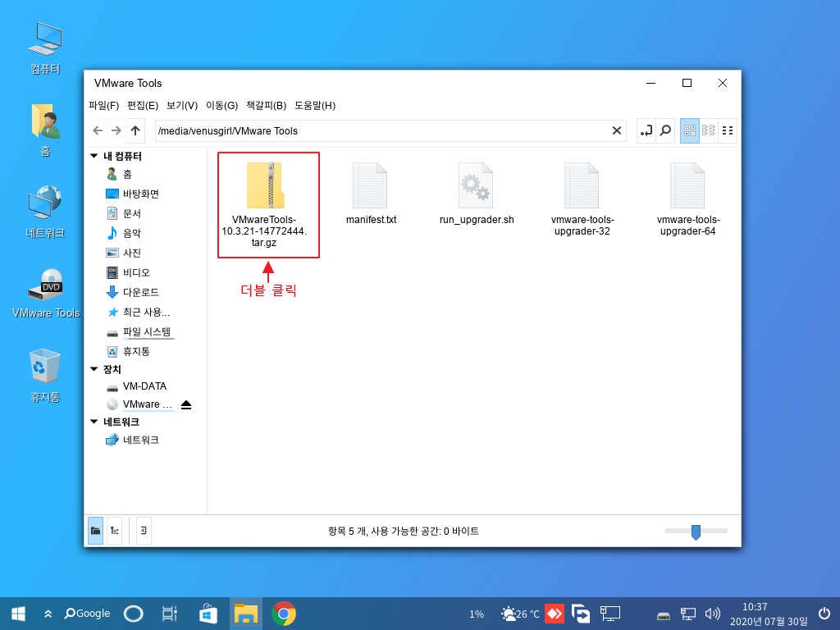Image resolution: width=840 pixels, height=630 pixels.
Task: Open the VMwareTools-10.3.21-14772444.tar.gz archive
Action: [x=266, y=204]
